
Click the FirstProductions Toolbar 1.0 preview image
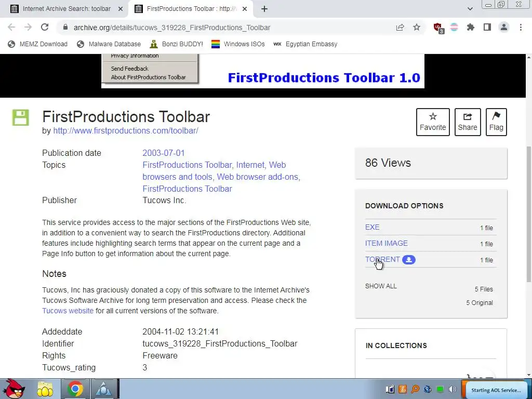(262, 71)
